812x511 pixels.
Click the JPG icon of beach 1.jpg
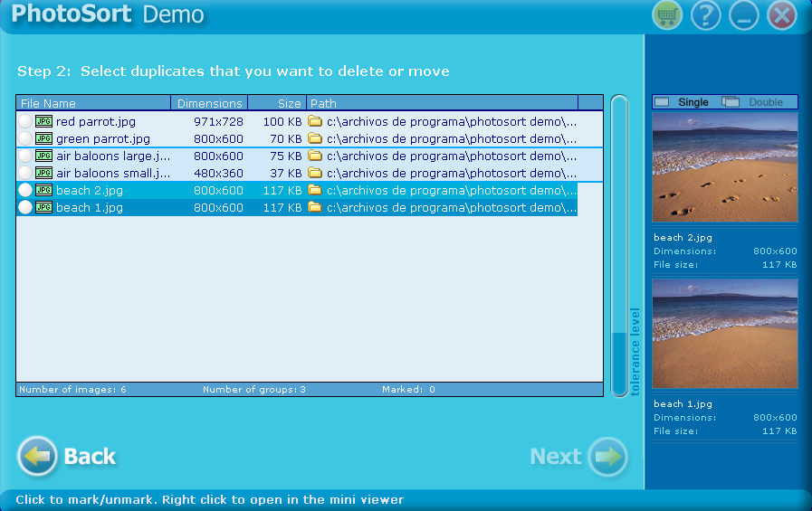tap(44, 207)
